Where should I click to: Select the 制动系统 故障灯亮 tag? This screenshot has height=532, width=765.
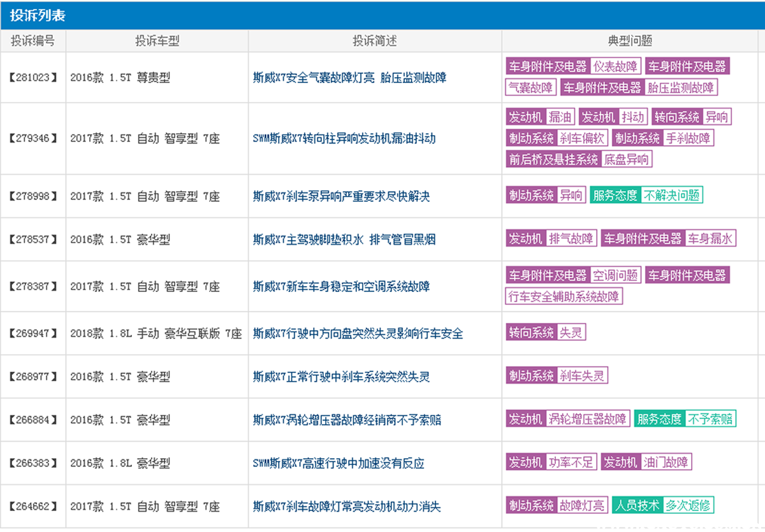(557, 506)
